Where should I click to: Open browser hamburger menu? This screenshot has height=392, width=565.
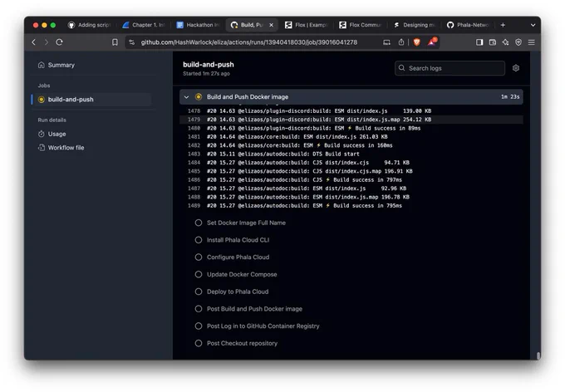coord(532,42)
